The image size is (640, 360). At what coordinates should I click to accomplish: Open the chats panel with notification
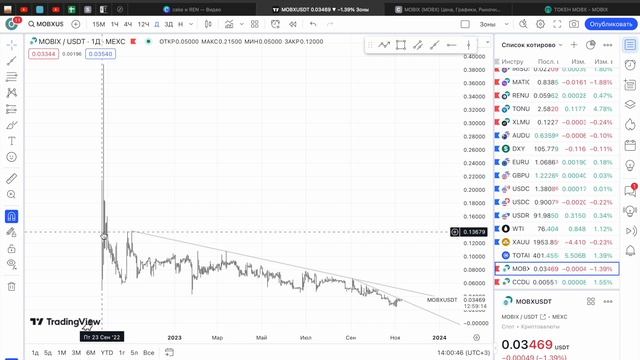pos(630,190)
